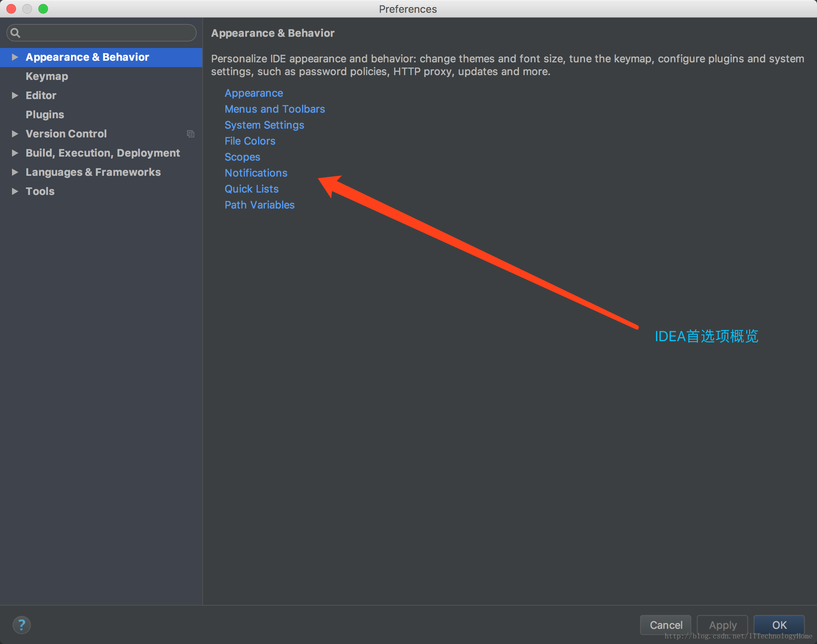The width and height of the screenshot is (817, 644).
Task: Expand the Tools tree arrow
Action: 15,191
